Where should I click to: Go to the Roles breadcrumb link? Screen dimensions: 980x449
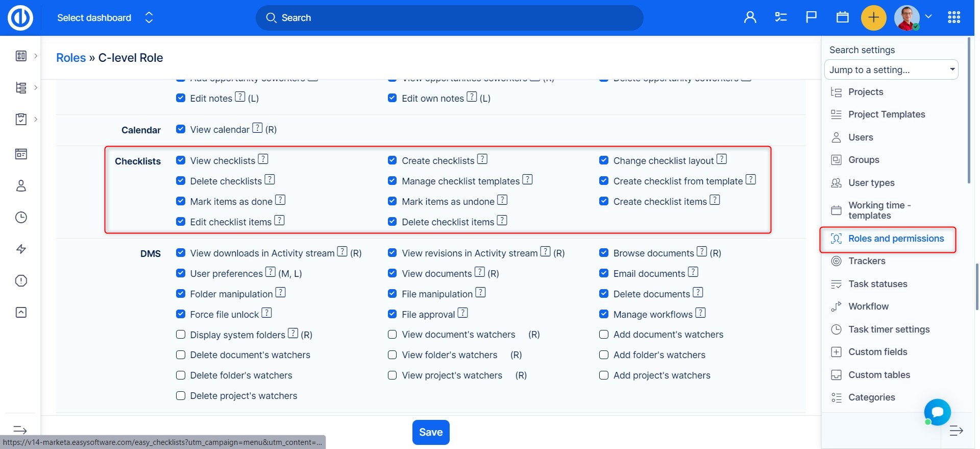tap(71, 58)
